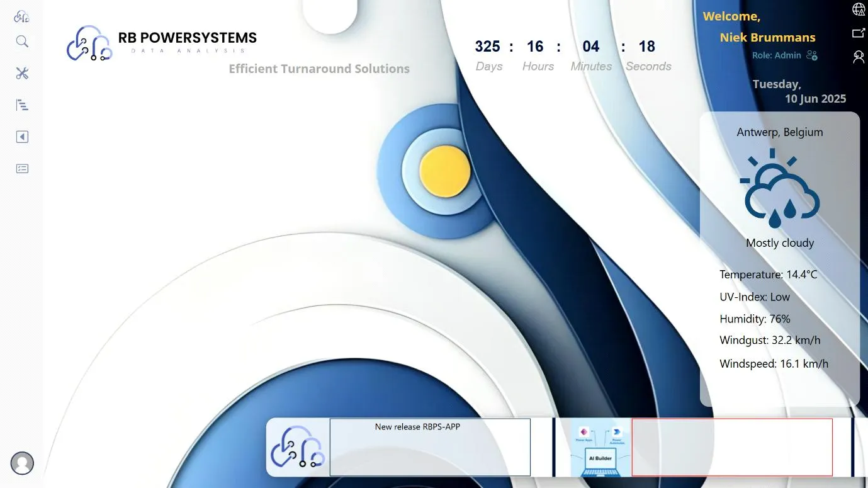Click the globe with warning icon
The height and width of the screenshot is (488, 868).
tap(859, 9)
